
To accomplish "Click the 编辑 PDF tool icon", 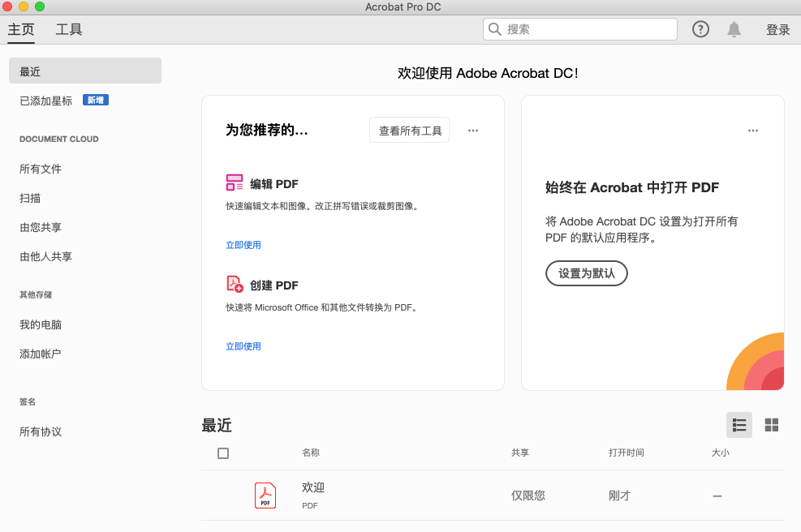I will pos(235,182).
